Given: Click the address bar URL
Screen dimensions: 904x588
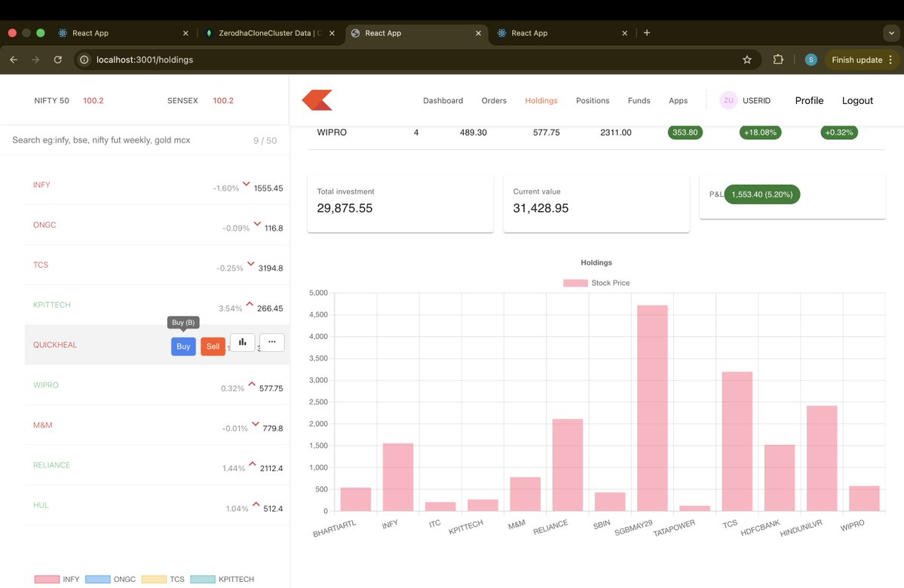Looking at the screenshot, I should [145, 60].
